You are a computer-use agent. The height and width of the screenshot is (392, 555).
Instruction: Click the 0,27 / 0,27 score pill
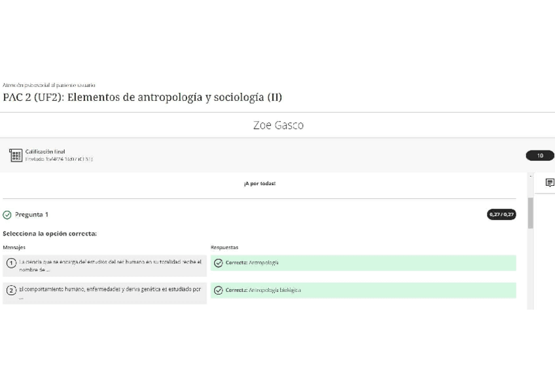[x=501, y=215]
